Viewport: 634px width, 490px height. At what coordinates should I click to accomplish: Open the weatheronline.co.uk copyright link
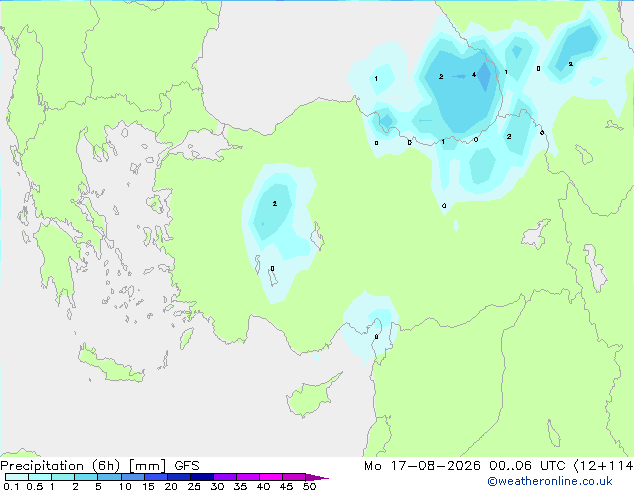pos(550,481)
